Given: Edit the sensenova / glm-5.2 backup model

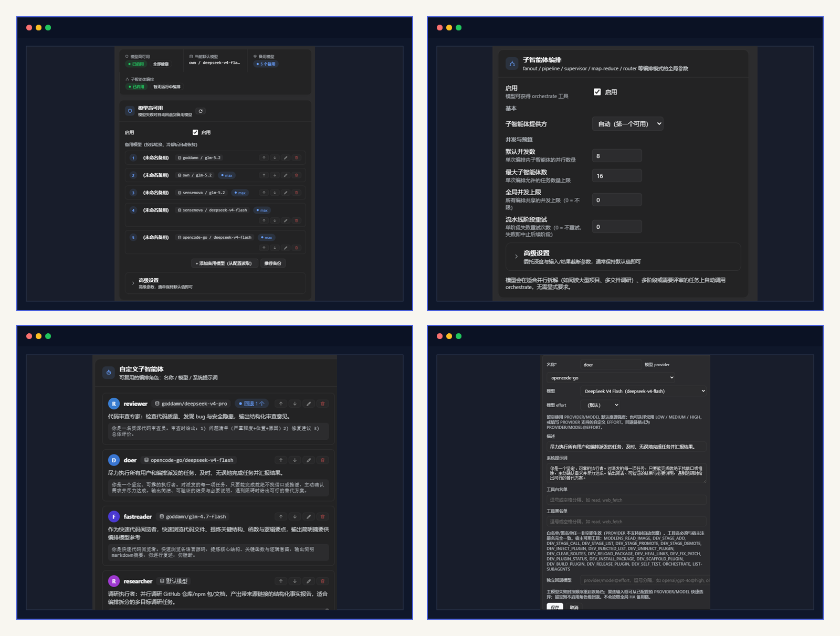Looking at the screenshot, I should click(286, 193).
